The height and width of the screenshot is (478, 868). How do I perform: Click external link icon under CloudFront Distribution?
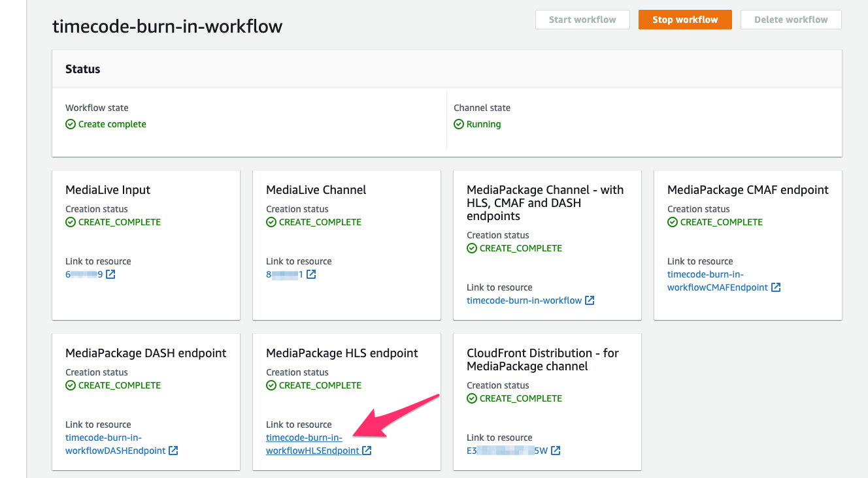pyautogui.click(x=556, y=451)
